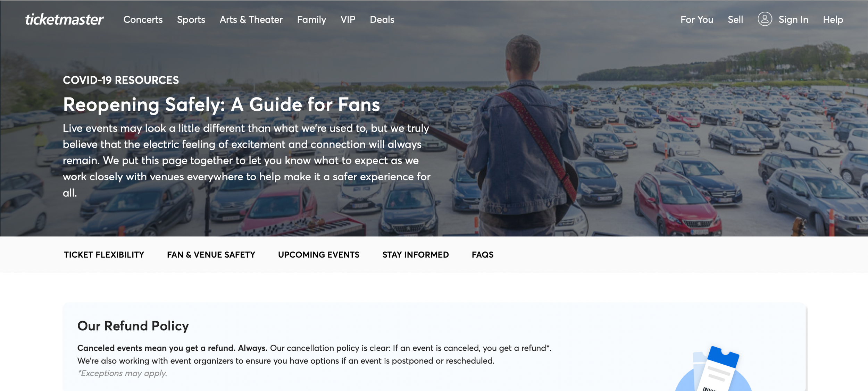Click the Sign In text

coord(793,19)
